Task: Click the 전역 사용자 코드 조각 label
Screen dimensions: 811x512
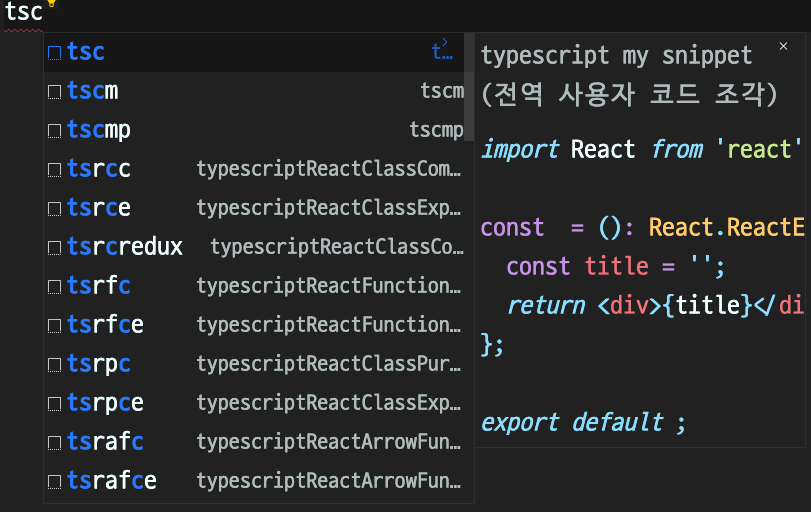Action: coord(629,95)
